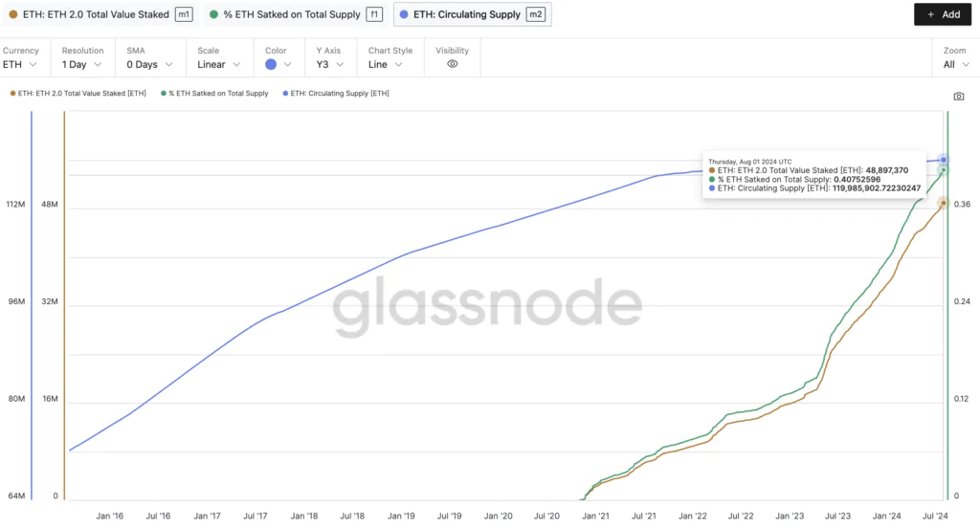Image resolution: width=980 pixels, height=528 pixels.
Task: Toggle % ETH Satked on Total Supply legend entry
Action: 214,93
